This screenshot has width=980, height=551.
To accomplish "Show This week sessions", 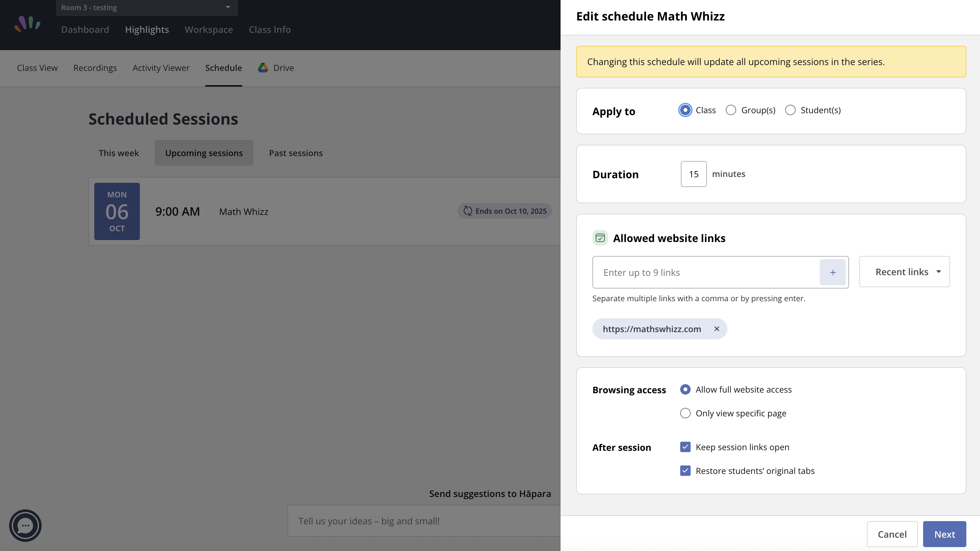I will pos(119,153).
